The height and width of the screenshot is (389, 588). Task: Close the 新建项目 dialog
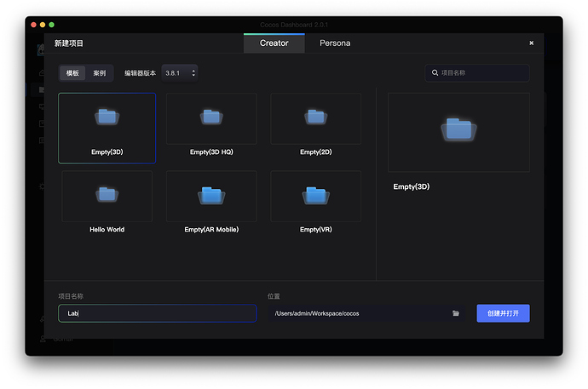tap(532, 43)
